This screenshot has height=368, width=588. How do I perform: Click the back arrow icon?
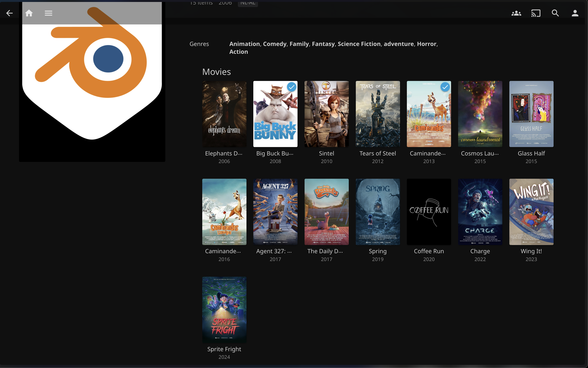(x=9, y=13)
